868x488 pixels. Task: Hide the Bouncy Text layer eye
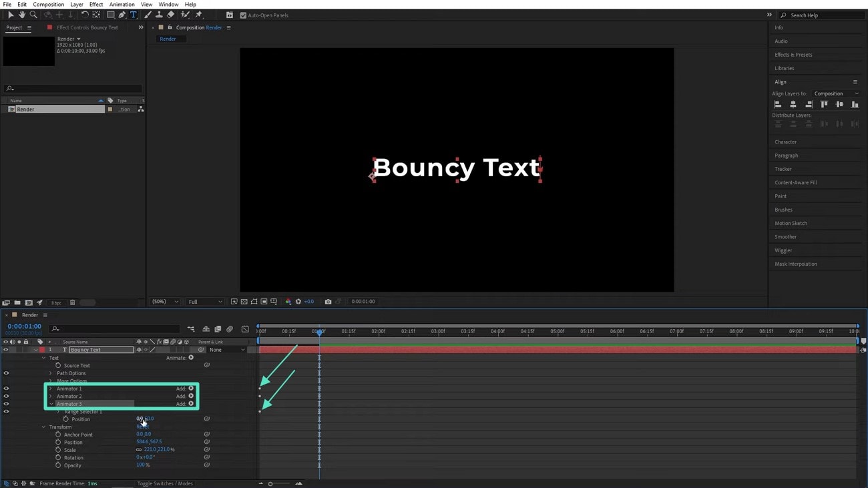tap(6, 350)
